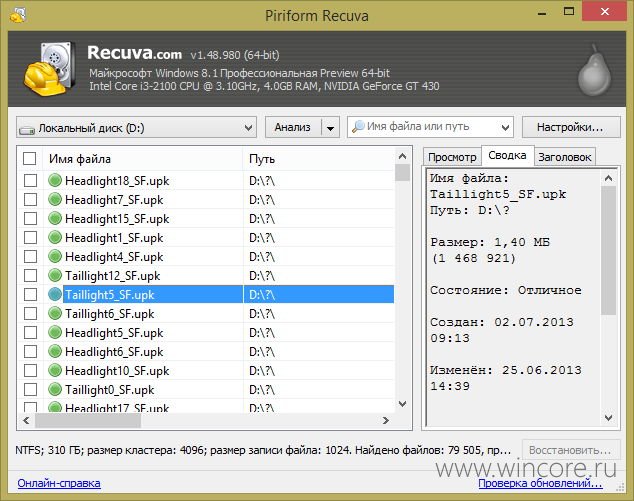Select the Taillight0_SF.upk file name

110,390
